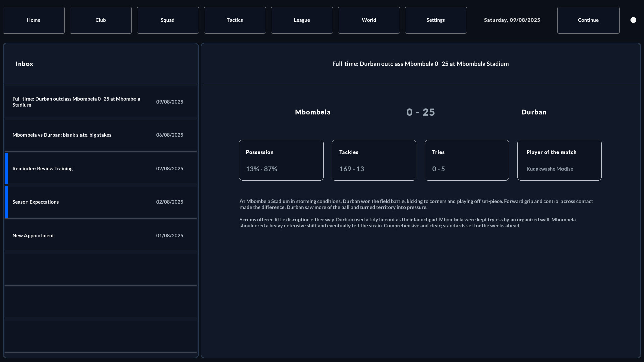Screen dimensions: 644x362
Task: Open the Full-time Durban outclass Mbombela message
Action: 101,102
